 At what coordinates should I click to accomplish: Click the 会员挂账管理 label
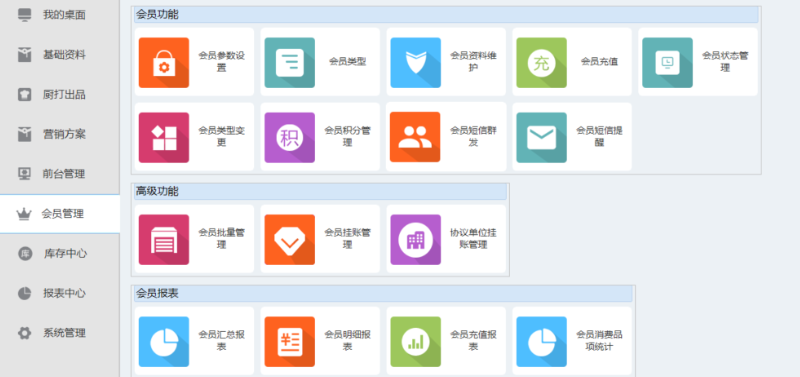347,239
